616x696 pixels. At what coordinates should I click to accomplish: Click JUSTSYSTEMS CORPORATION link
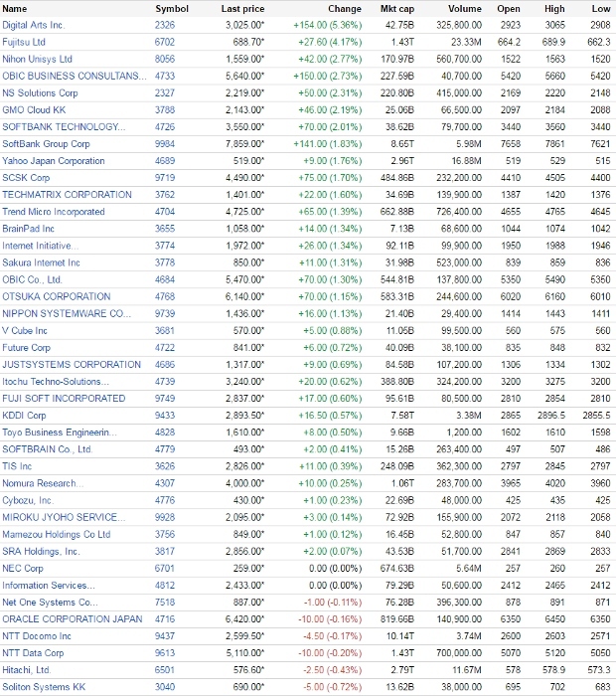72,365
